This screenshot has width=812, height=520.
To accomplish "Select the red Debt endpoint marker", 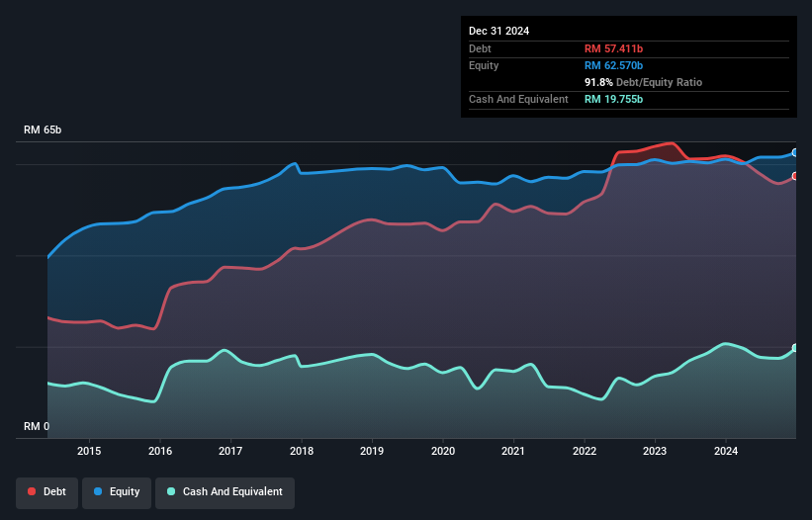I will pos(795,176).
